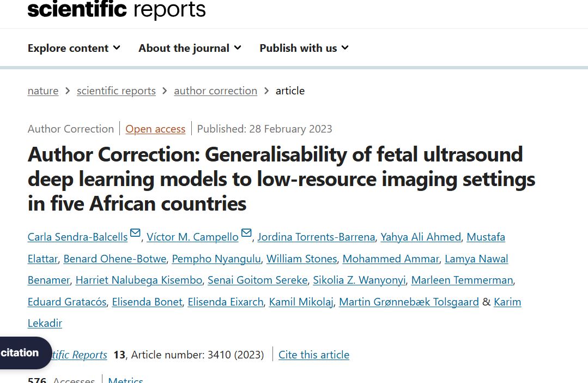This screenshot has width=588, height=383.
Task: Expand the Explore content dropdown
Action: (74, 48)
